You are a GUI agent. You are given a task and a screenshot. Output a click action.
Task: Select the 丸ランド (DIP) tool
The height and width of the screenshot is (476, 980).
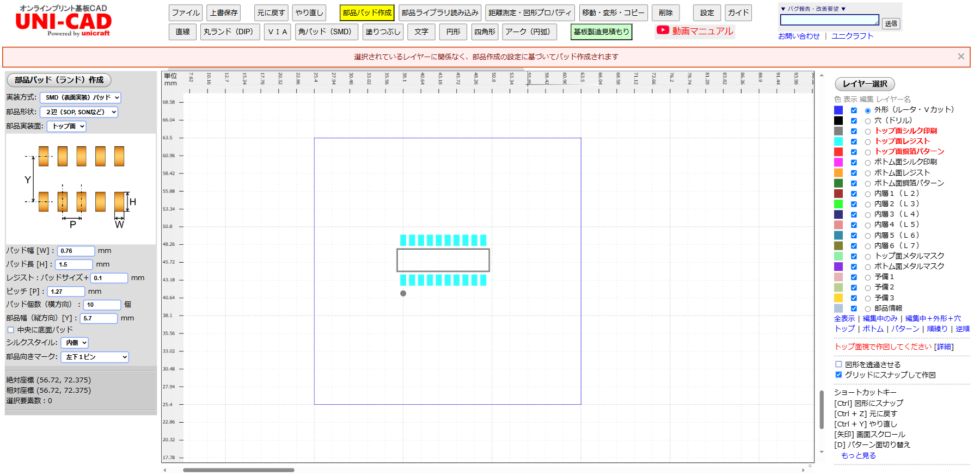tap(229, 32)
